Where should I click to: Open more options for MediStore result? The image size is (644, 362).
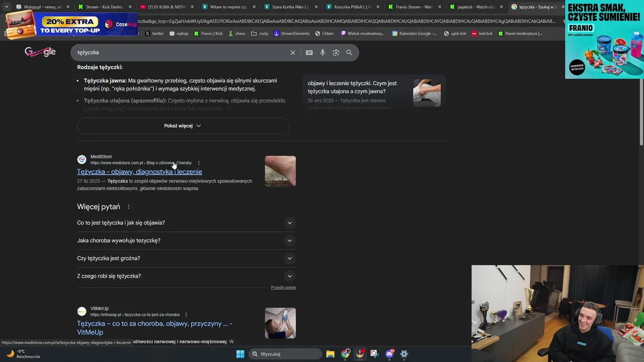(199, 163)
